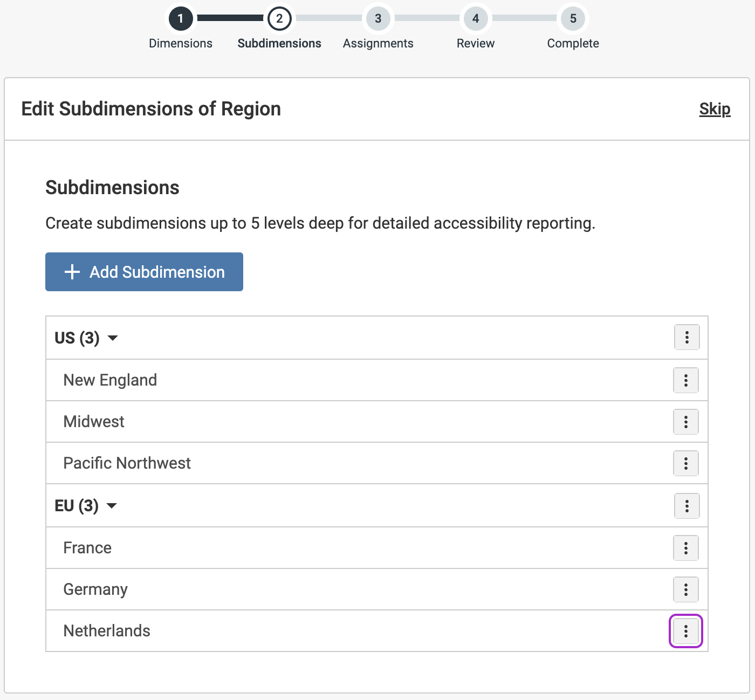755x700 pixels.
Task: Click the Add Subdimension button
Action: 144,272
